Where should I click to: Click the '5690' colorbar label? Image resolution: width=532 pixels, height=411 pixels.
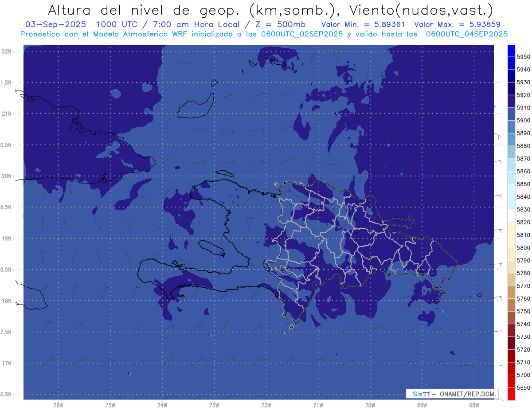point(523,388)
